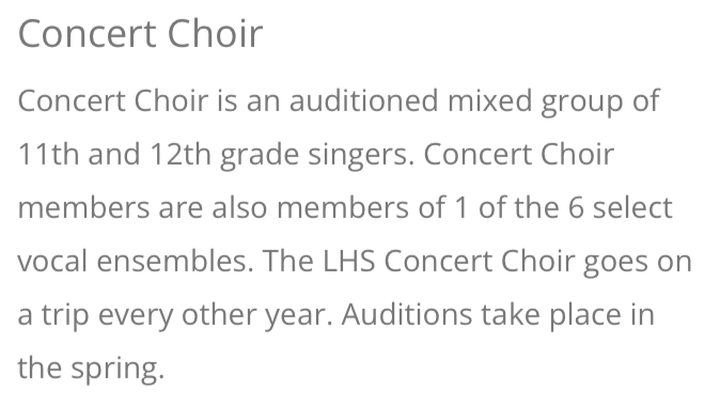Click the text "12th"

[180, 154]
